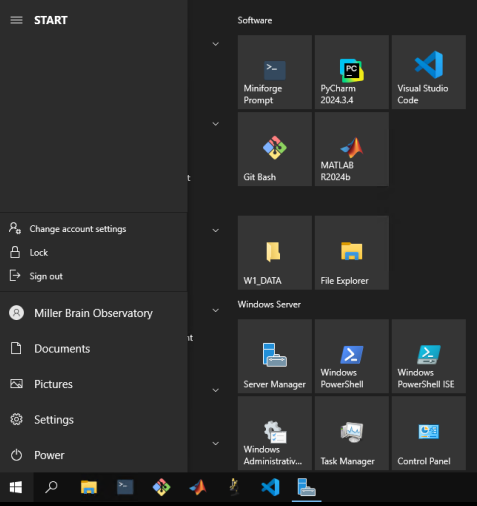Screen dimensions: 477x506
Task: Open the Control Panel tile
Action: [429, 433]
